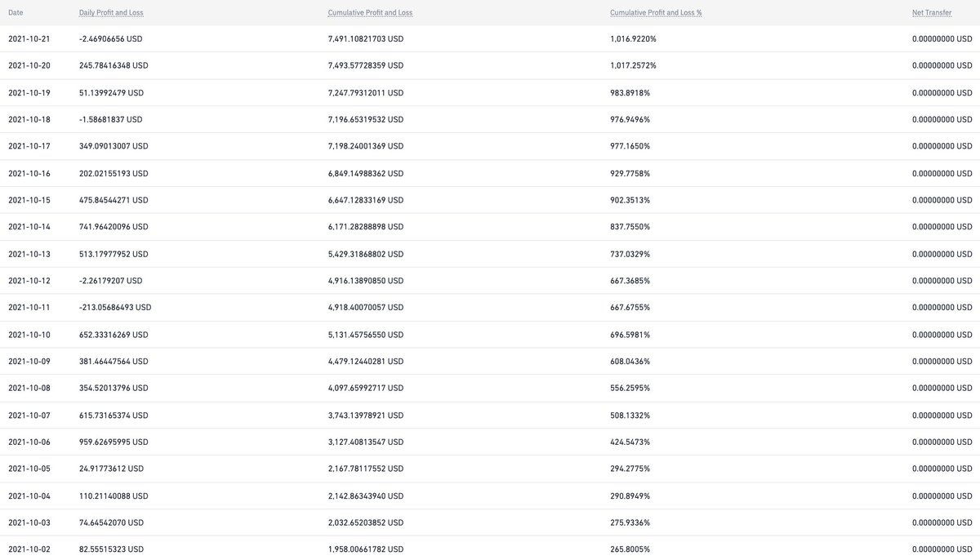This screenshot has height=560, width=980.
Task: Click the Cumulative Profit and Loss % header
Action: [x=656, y=13]
